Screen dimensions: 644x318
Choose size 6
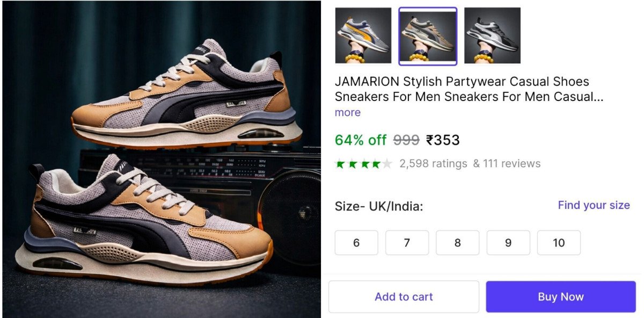coord(356,243)
